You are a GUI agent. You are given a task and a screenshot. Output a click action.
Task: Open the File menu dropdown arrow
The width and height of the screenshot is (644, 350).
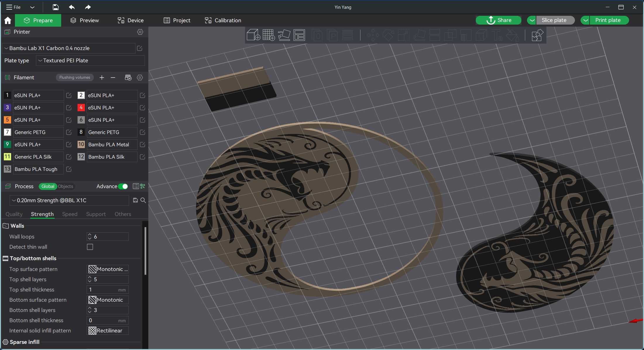(32, 7)
